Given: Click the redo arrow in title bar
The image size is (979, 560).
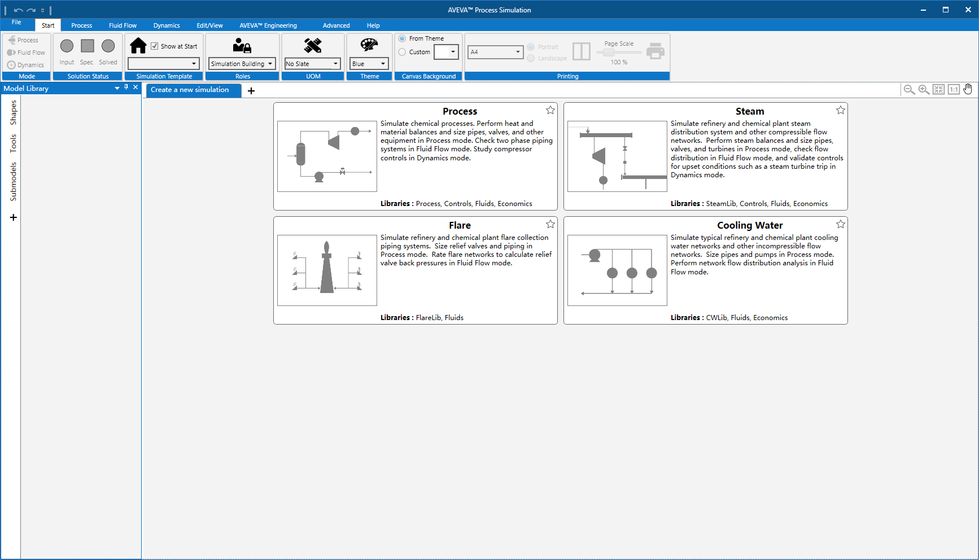Looking at the screenshot, I should tap(31, 10).
